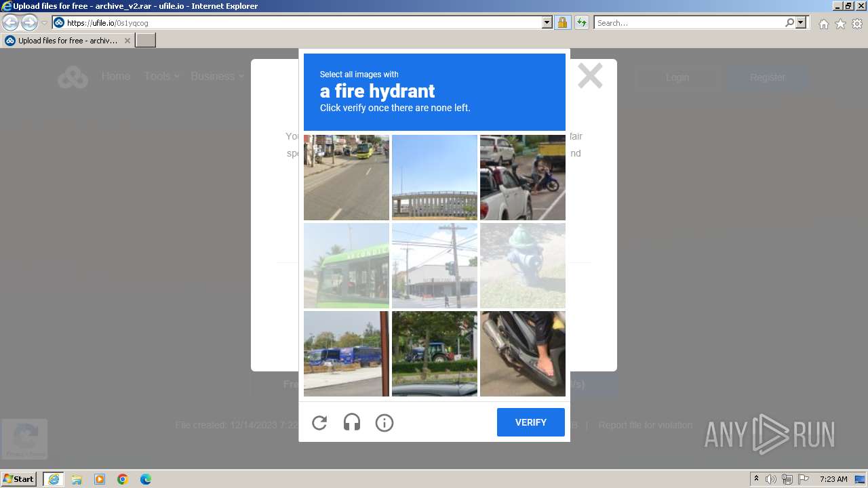Reload the captcha challenge images

[x=319, y=423]
